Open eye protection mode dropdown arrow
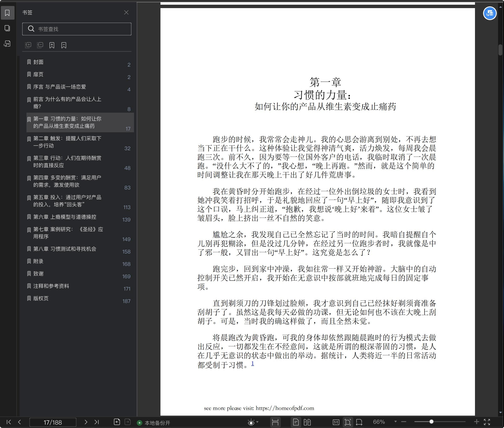 pyautogui.click(x=258, y=422)
